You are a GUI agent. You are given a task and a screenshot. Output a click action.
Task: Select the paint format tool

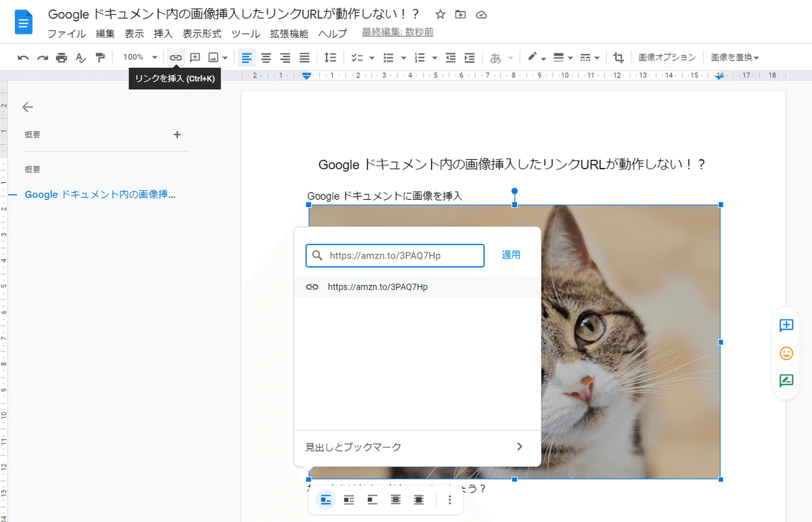point(99,57)
